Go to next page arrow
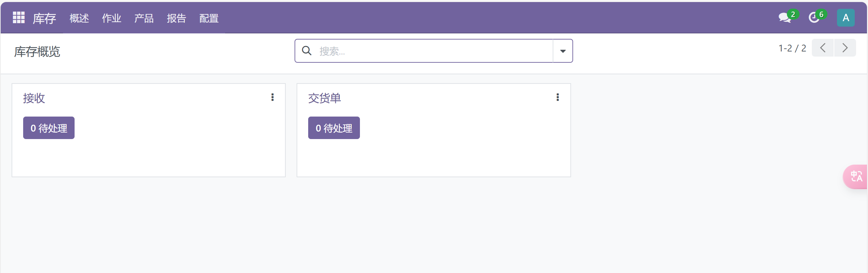 (845, 48)
